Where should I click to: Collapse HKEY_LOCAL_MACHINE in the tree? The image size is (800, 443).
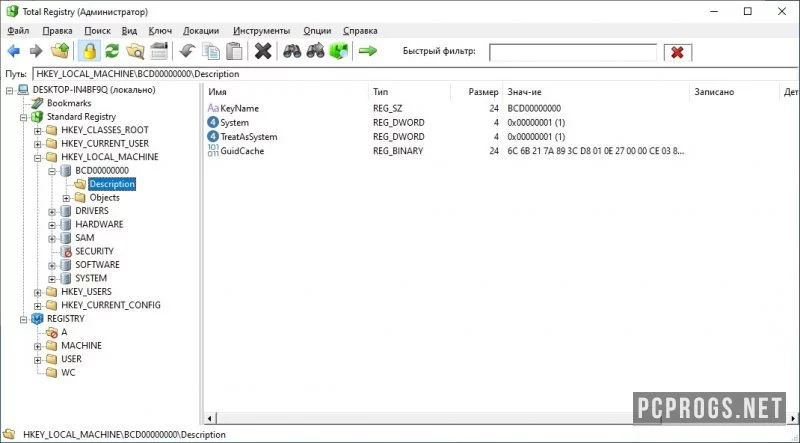pos(38,158)
